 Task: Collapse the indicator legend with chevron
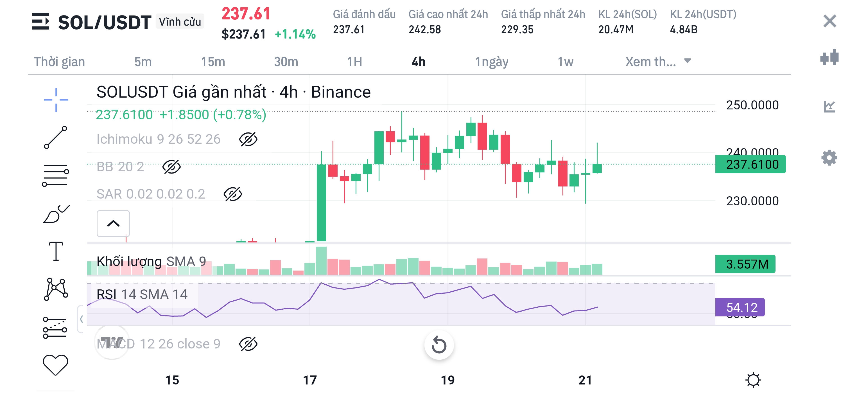pos(113,224)
